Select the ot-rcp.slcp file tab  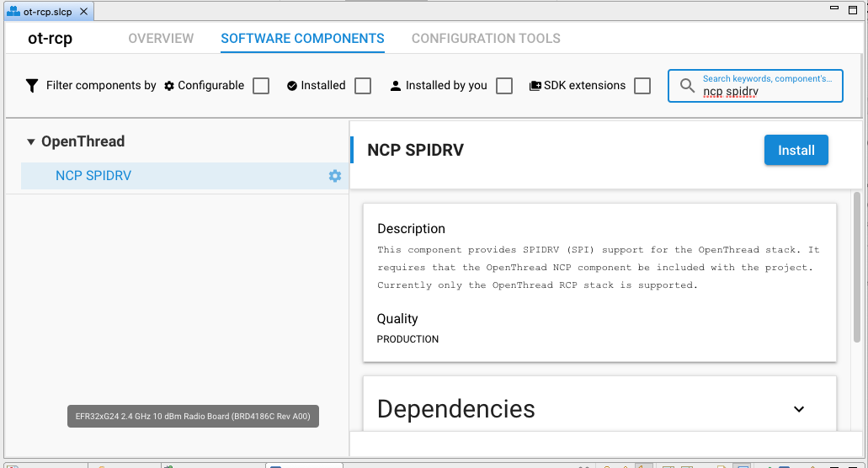(48, 12)
